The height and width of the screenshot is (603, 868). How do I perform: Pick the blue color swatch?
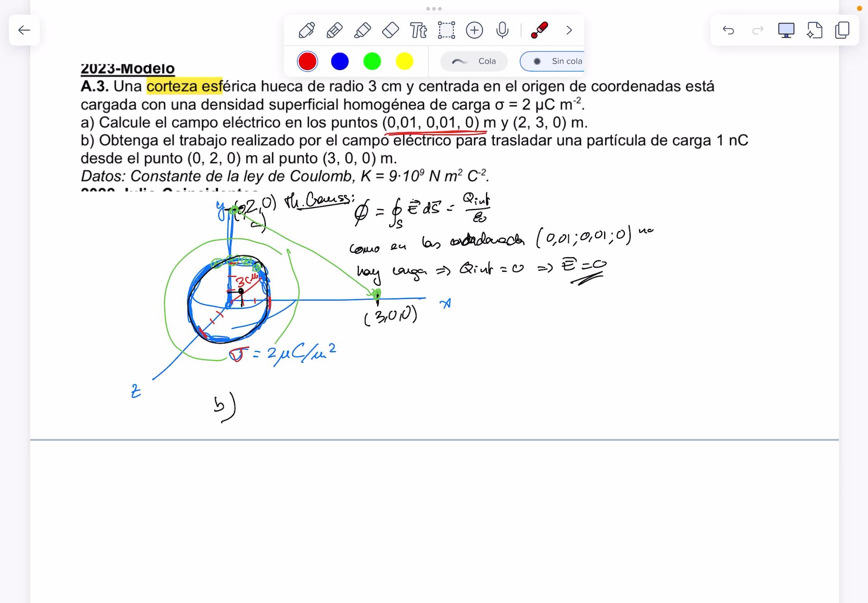(x=340, y=61)
